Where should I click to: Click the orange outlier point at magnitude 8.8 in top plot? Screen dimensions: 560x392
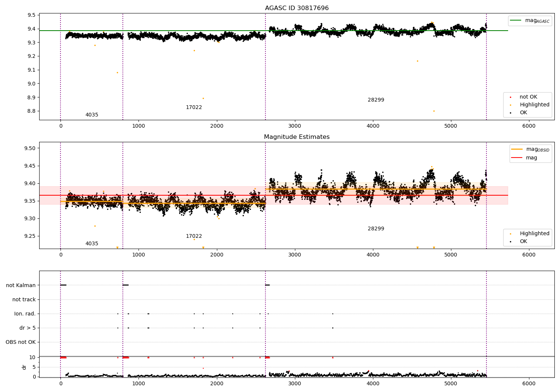click(434, 111)
